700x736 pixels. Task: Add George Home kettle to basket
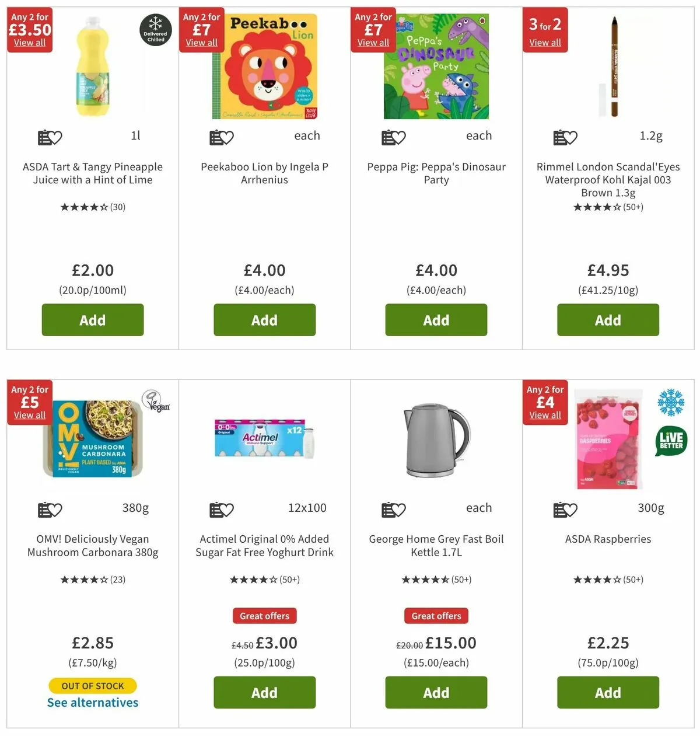436,692
